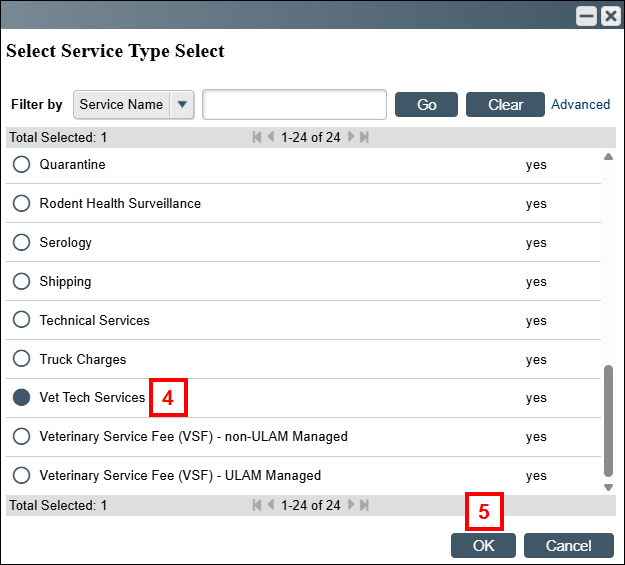The width and height of the screenshot is (625, 565).
Task: Go to next page in bottom pager
Action: [351, 505]
